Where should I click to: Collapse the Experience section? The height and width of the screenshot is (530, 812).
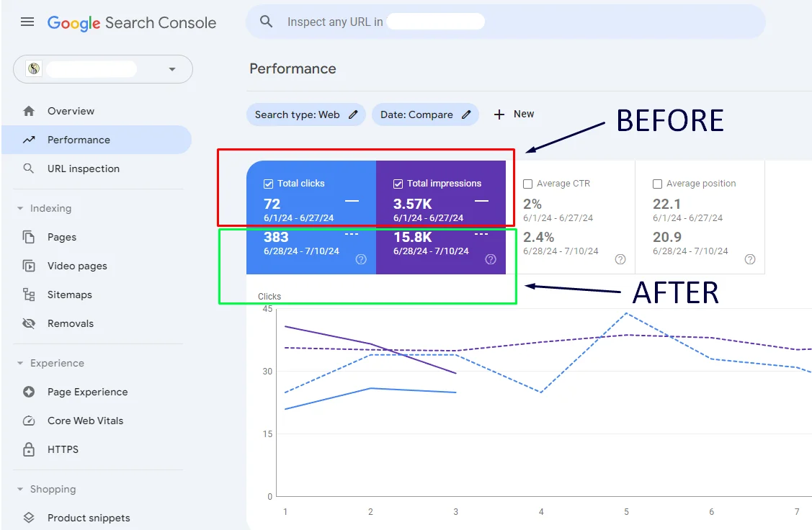[x=20, y=363]
